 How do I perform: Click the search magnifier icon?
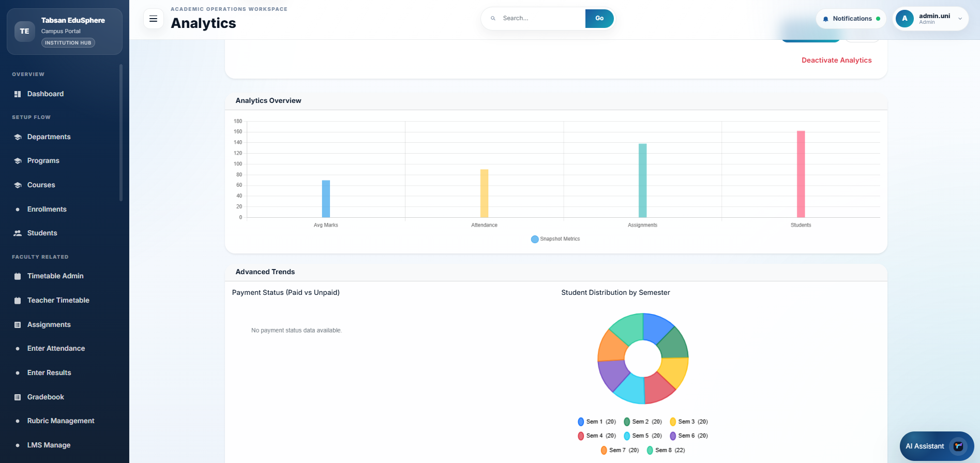pos(493,18)
